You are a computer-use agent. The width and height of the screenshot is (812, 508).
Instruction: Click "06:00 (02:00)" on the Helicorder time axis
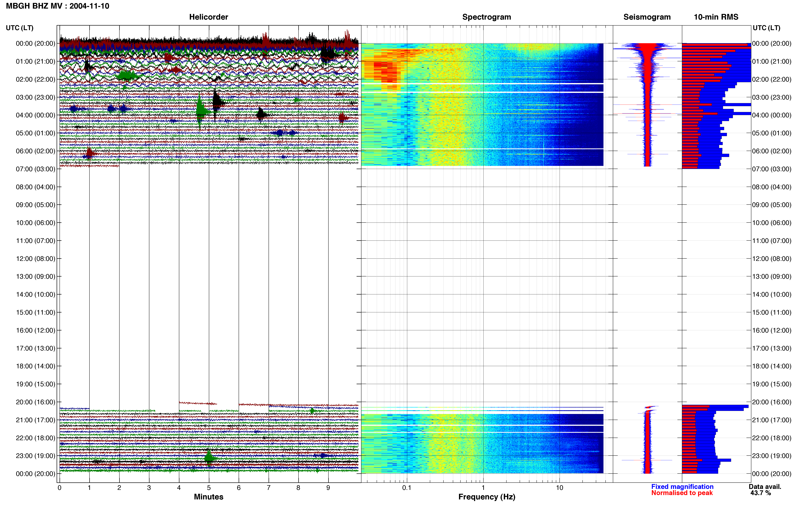pos(35,151)
